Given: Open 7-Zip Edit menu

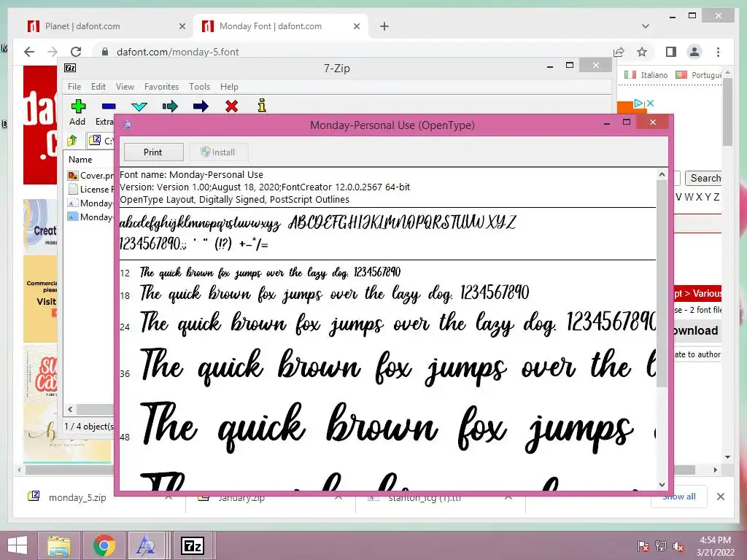Looking at the screenshot, I should [98, 87].
